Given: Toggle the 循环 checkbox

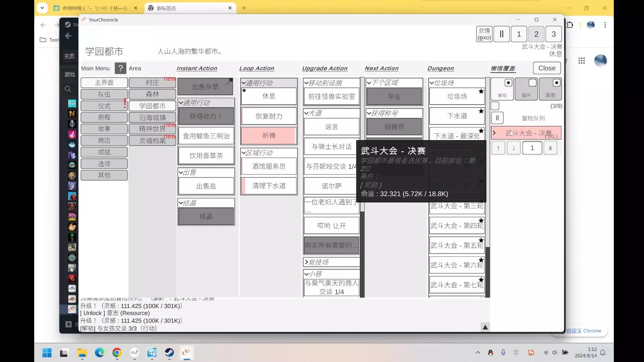Looking at the screenshot, I should click(532, 83).
